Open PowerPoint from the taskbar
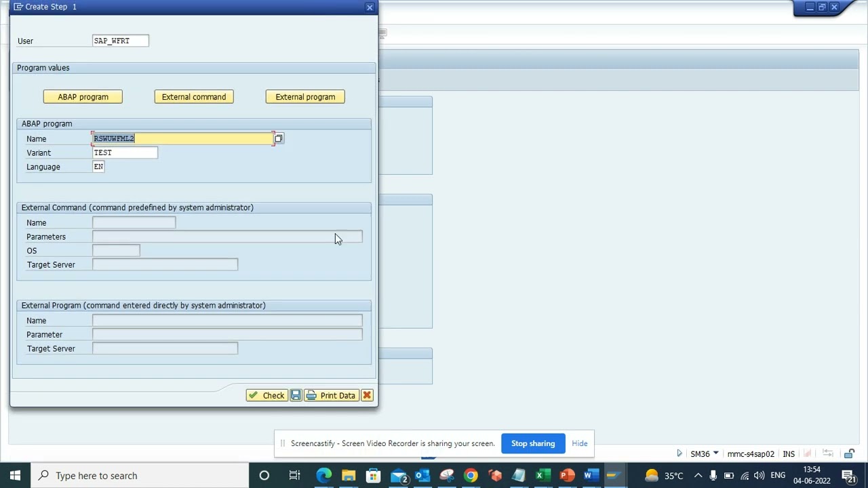Viewport: 868px width, 488px height. (567, 476)
